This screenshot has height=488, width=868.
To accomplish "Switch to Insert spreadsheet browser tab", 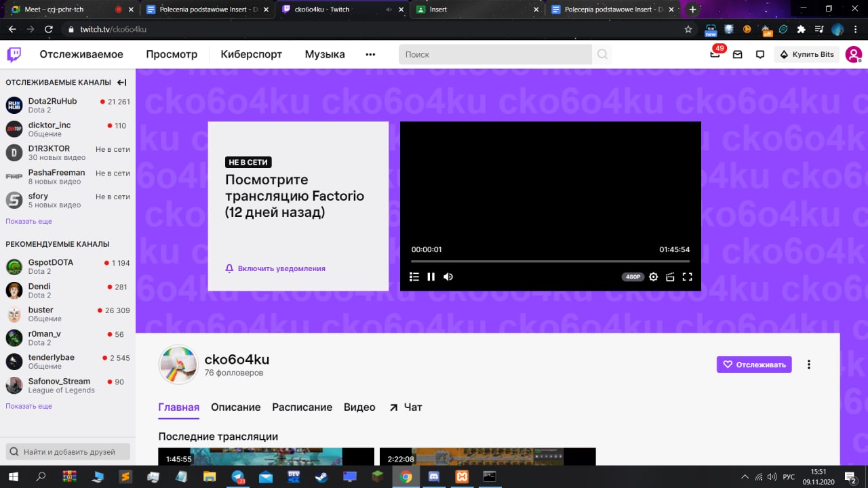I will click(x=479, y=9).
